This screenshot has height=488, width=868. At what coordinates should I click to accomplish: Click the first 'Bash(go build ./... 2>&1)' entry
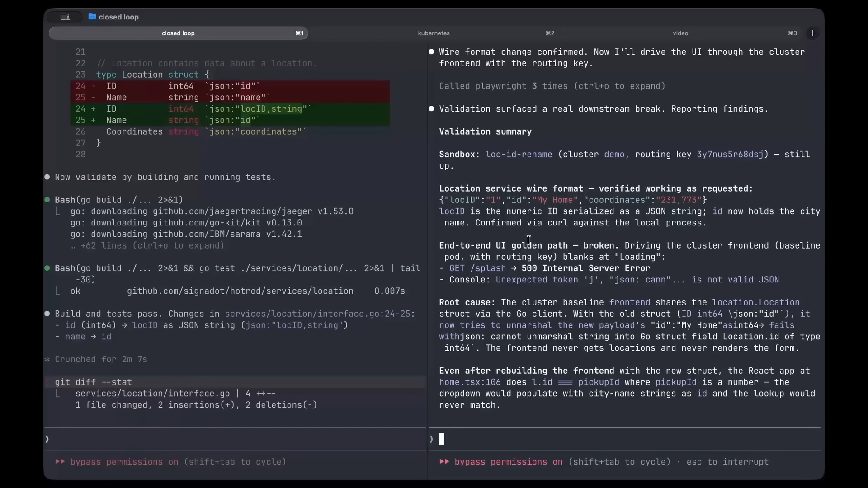coord(119,200)
